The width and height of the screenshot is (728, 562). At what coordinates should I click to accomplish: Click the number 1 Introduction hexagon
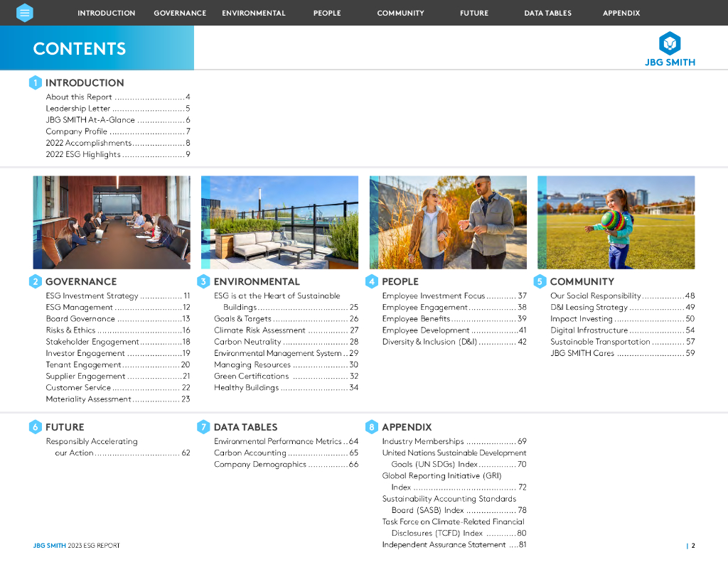[36, 82]
